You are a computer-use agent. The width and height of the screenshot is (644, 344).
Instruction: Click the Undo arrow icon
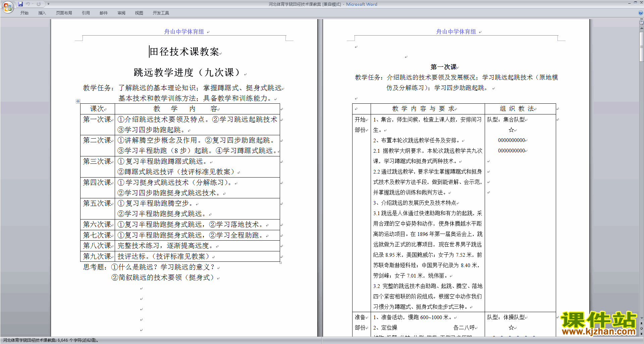(28, 4)
